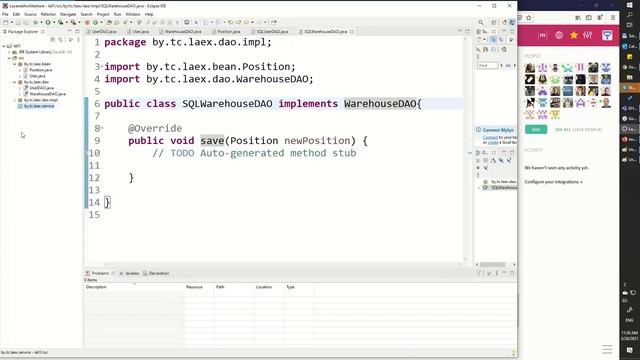Open Configure your integrations link
This screenshot has width=640, height=360.
[553, 182]
